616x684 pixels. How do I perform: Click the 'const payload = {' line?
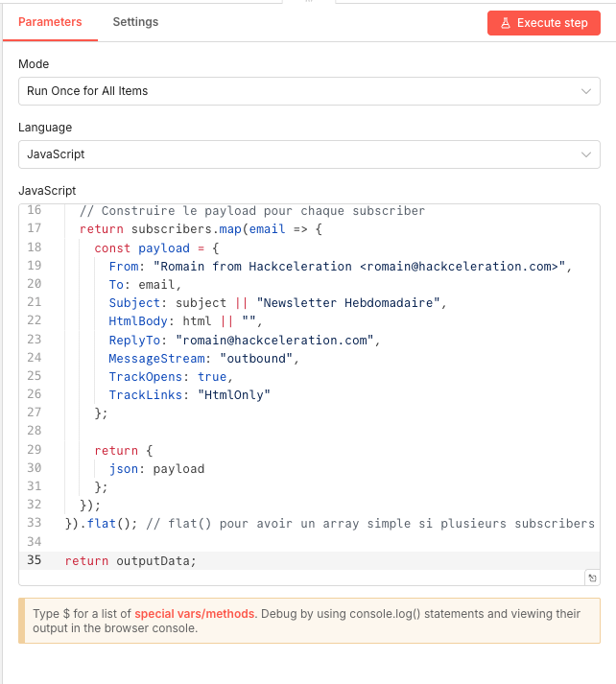[156, 248]
